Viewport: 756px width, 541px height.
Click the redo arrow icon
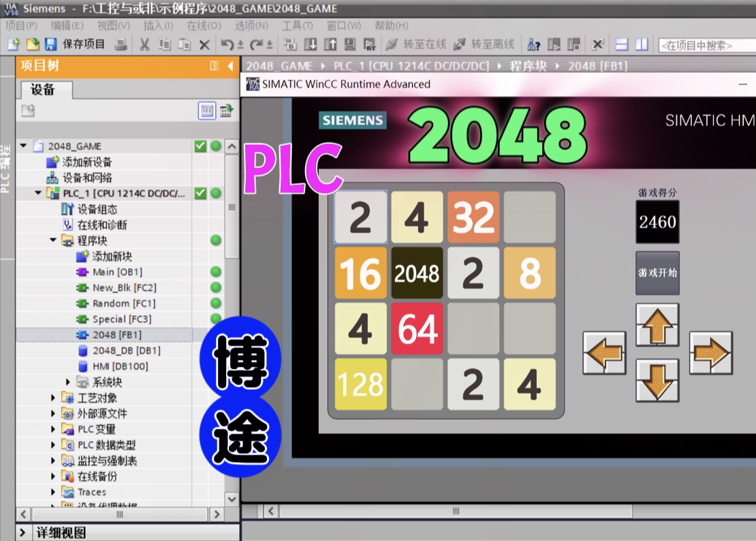tap(256, 45)
